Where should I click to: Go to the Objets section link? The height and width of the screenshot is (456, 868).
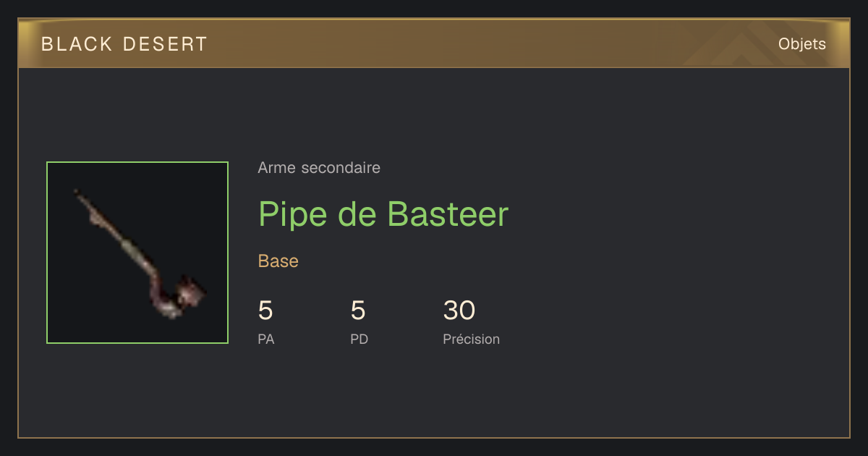tap(802, 44)
